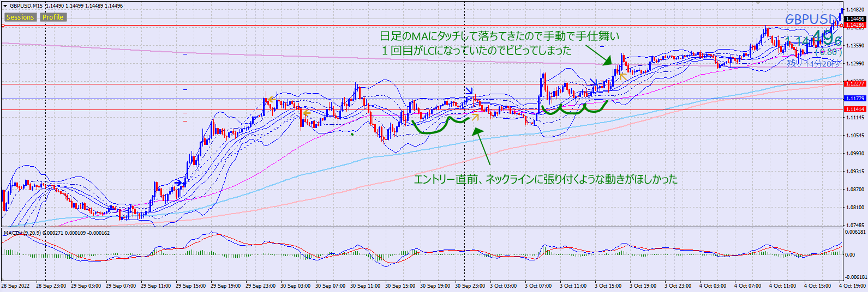Click the red price tag 1.11414
The image size is (868, 292).
855,109
